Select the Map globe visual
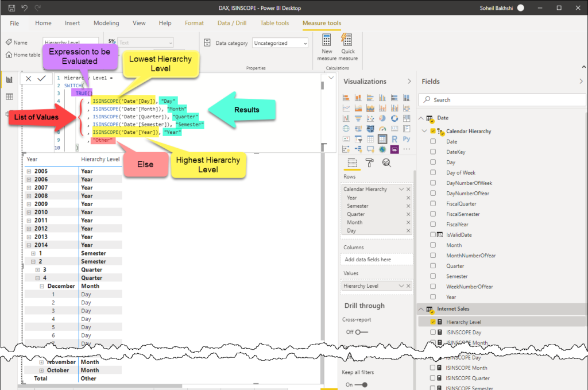 pyautogui.click(x=346, y=129)
